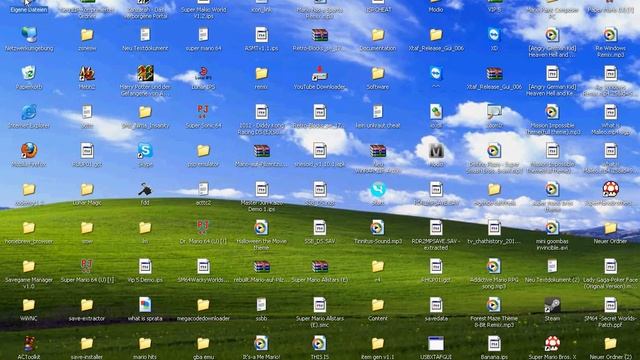Select the Super Sonic 64 ROM icon
640x360 pixels.
(203, 112)
